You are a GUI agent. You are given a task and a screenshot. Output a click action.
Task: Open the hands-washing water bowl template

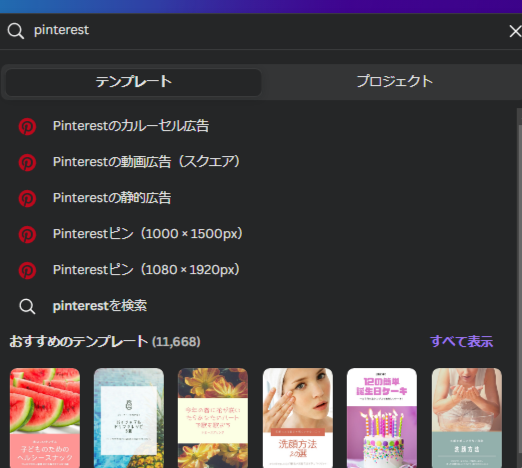467,418
